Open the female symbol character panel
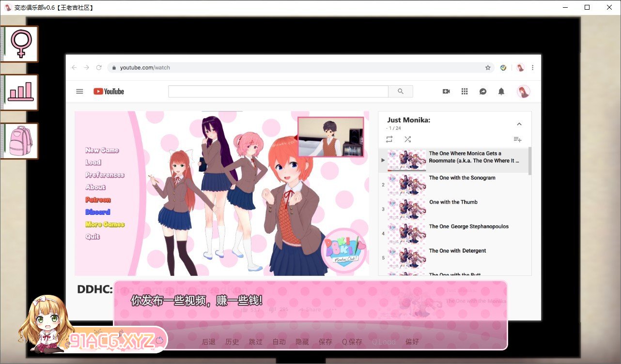The width and height of the screenshot is (621, 364). click(20, 44)
